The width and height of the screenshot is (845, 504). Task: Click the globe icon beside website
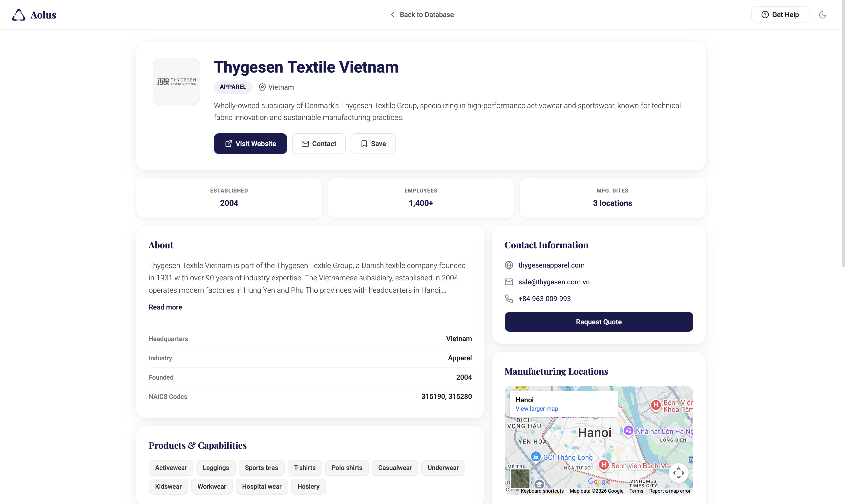coord(509,265)
